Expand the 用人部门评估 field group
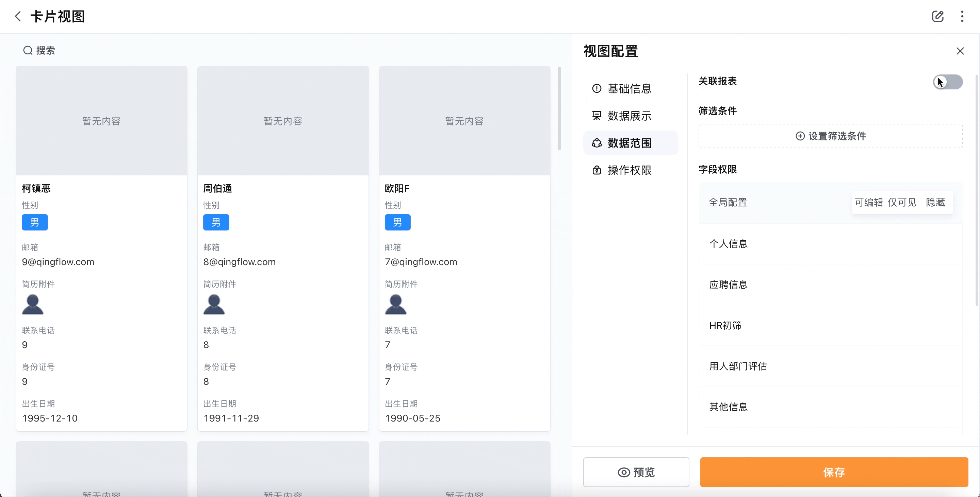 (x=831, y=366)
